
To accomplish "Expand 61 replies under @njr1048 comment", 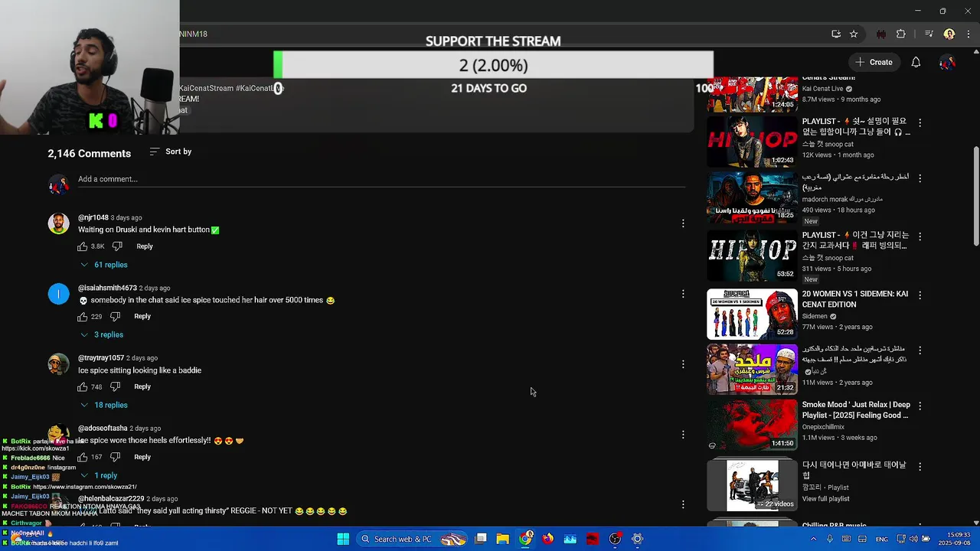I will 104,265.
